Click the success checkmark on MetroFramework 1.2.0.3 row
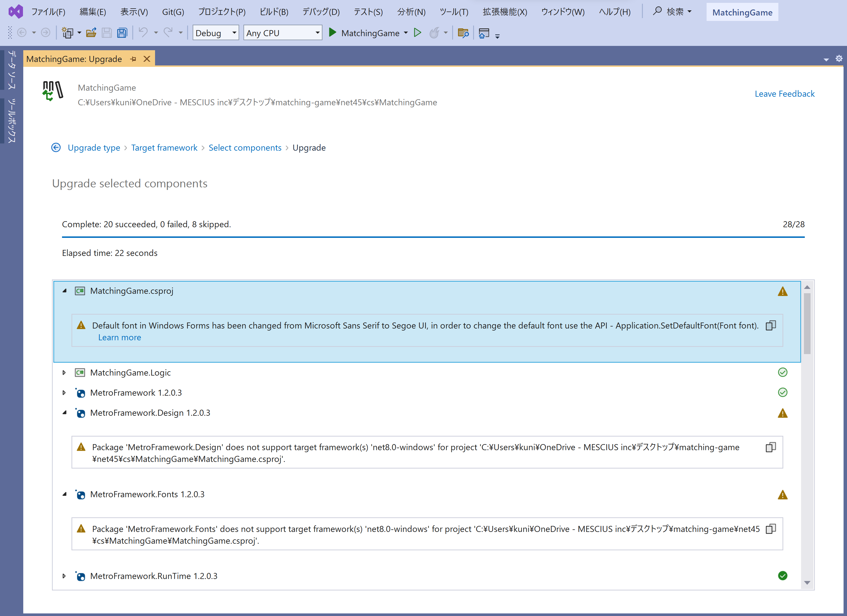This screenshot has height=616, width=847. pos(783,392)
